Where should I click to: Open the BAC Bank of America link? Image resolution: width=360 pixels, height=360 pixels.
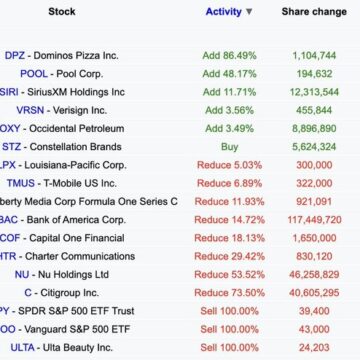9,220
